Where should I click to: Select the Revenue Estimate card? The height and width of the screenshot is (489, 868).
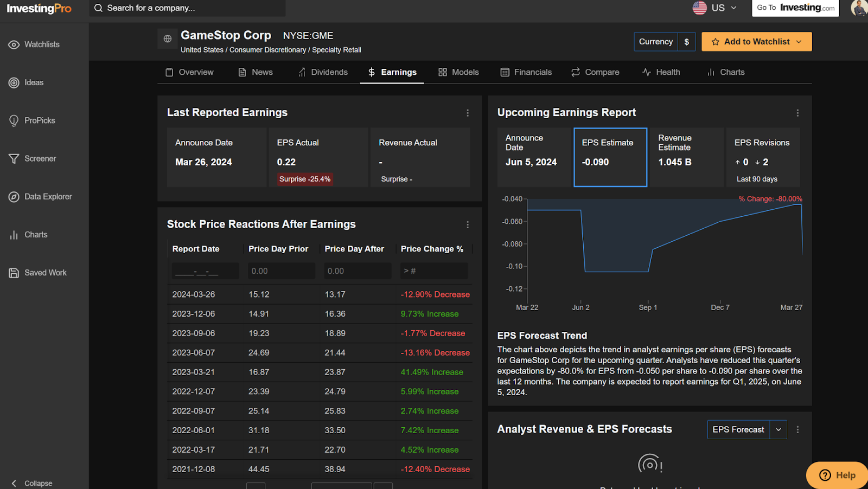coord(687,157)
